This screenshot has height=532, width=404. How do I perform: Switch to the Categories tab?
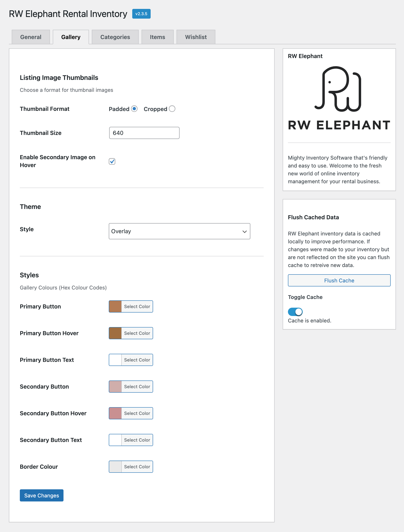(x=115, y=37)
